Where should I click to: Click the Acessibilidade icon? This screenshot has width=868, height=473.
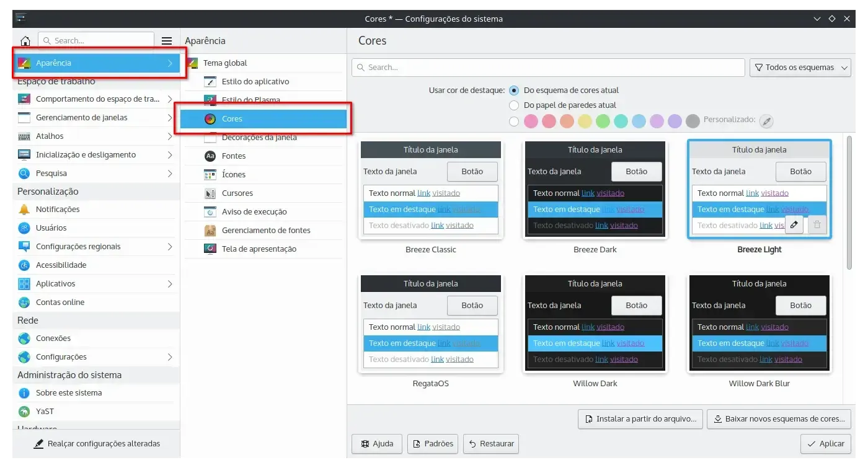tap(24, 265)
